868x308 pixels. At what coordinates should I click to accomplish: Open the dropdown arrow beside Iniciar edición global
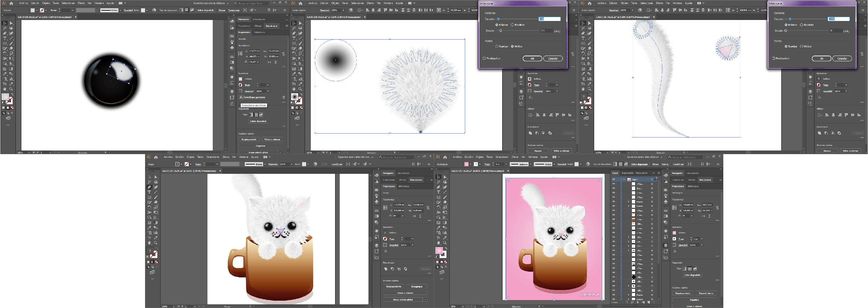point(425,299)
